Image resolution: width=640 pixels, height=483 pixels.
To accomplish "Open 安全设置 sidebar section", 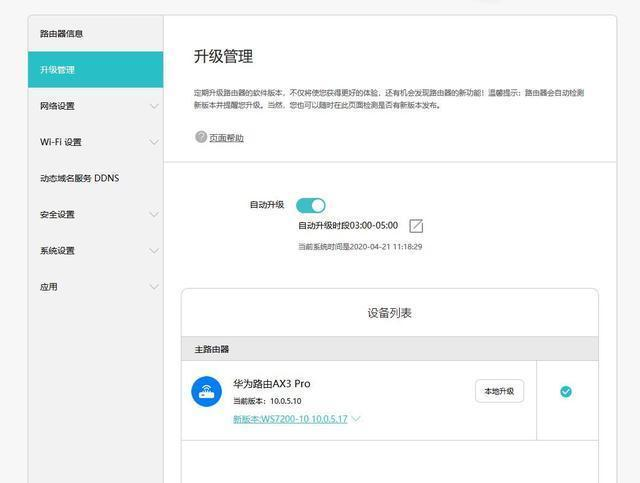I will click(96, 214).
